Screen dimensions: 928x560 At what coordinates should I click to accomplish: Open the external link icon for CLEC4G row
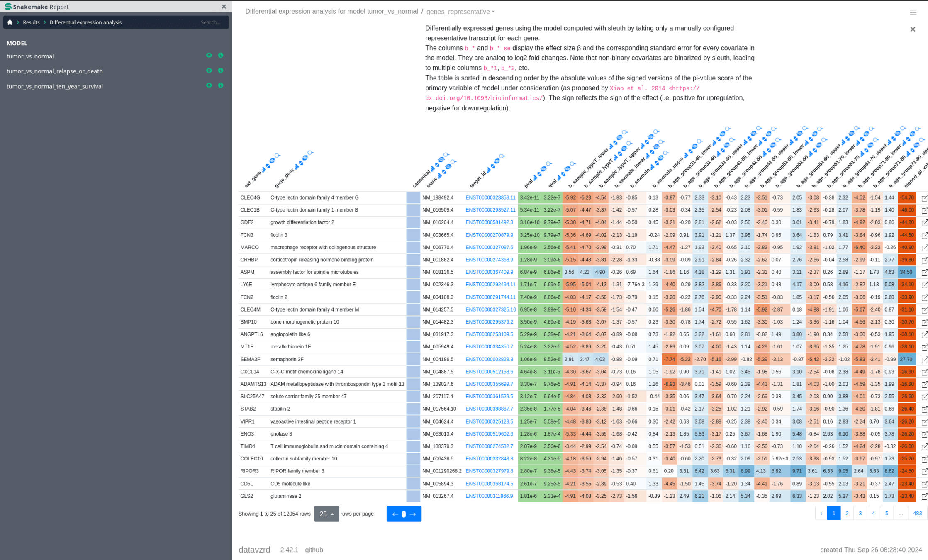pyautogui.click(x=924, y=198)
